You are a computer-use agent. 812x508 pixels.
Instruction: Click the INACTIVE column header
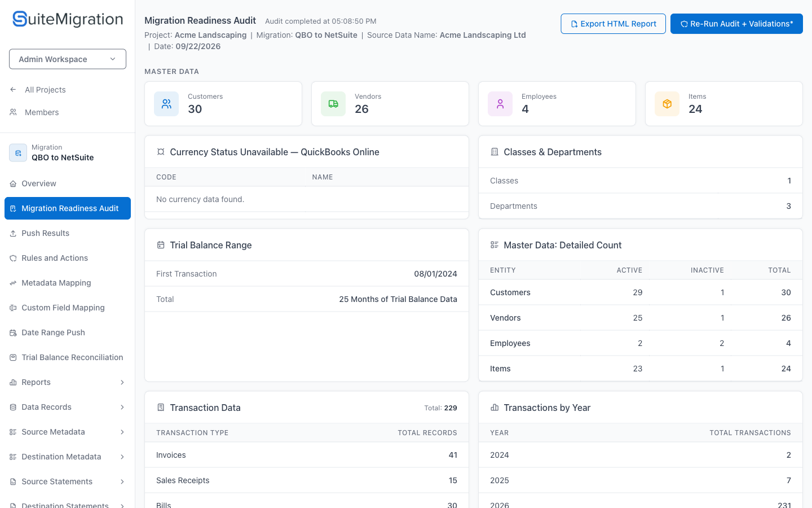coord(707,270)
